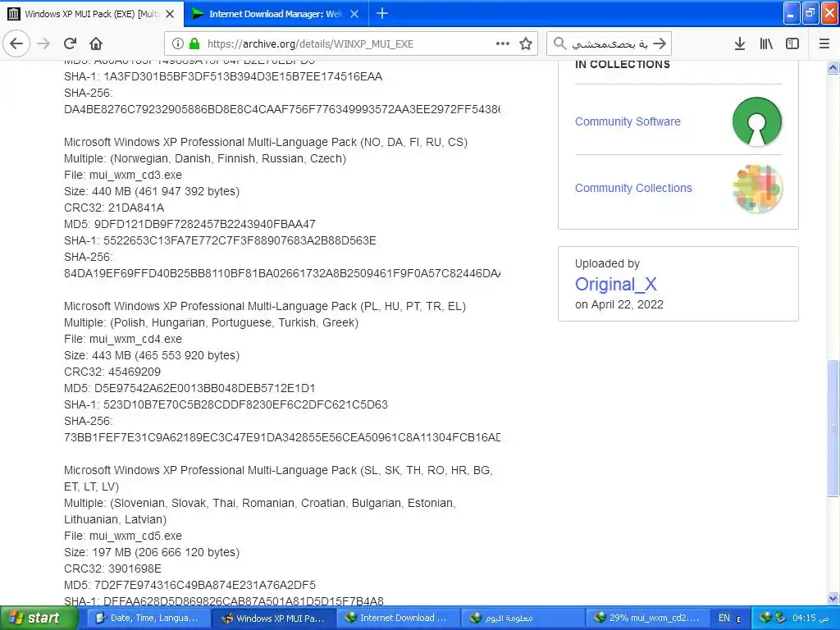Submit search with arrow button
Image resolution: width=840 pixels, height=630 pixels.
point(660,43)
